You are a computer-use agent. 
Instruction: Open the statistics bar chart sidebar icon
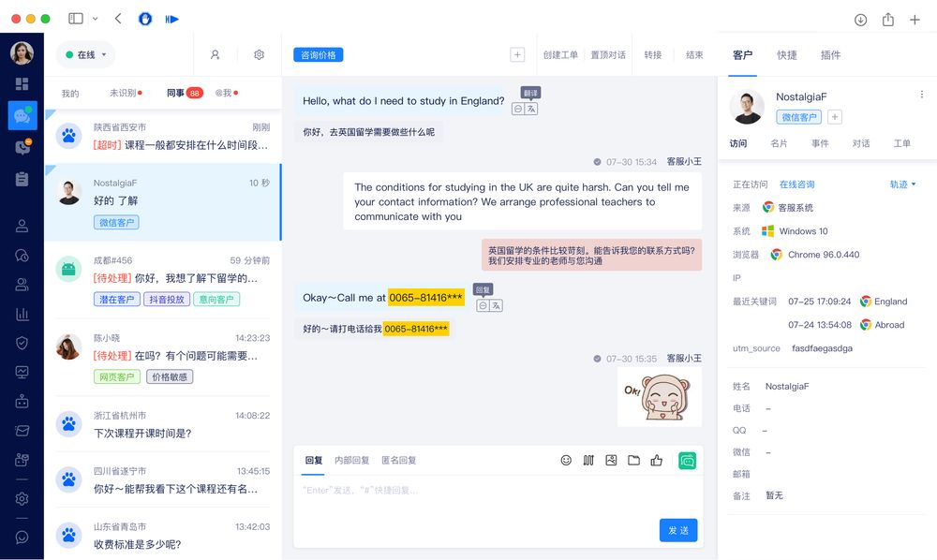tap(22, 314)
